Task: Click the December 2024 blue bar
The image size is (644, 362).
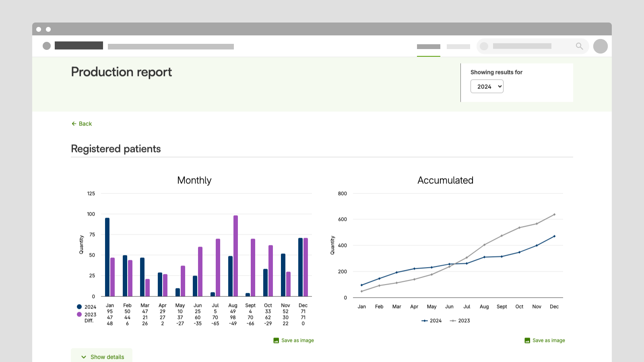Action: (x=300, y=267)
